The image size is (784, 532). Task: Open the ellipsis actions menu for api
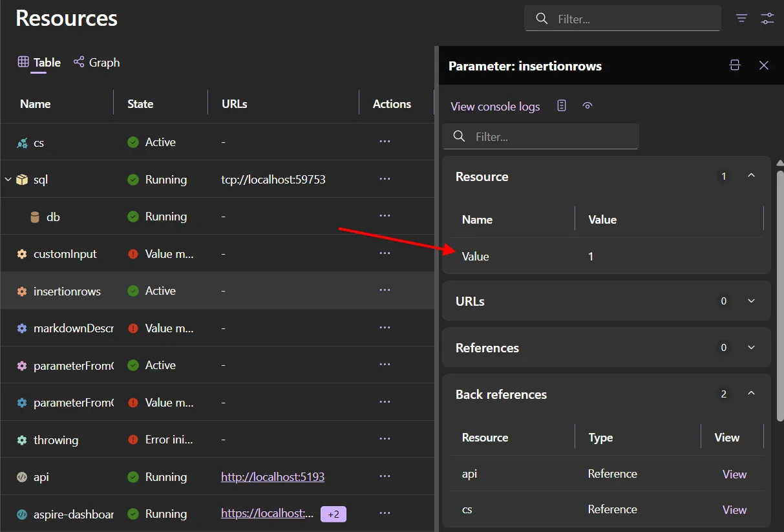[x=385, y=476]
